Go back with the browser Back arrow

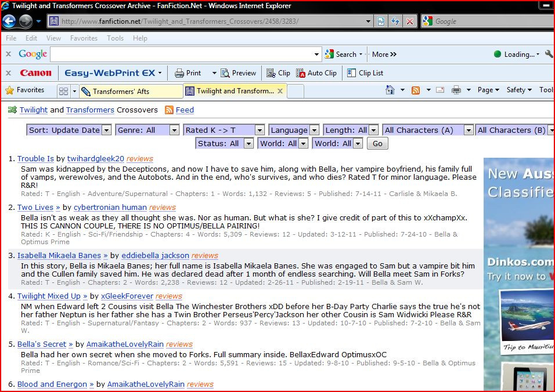[9, 21]
